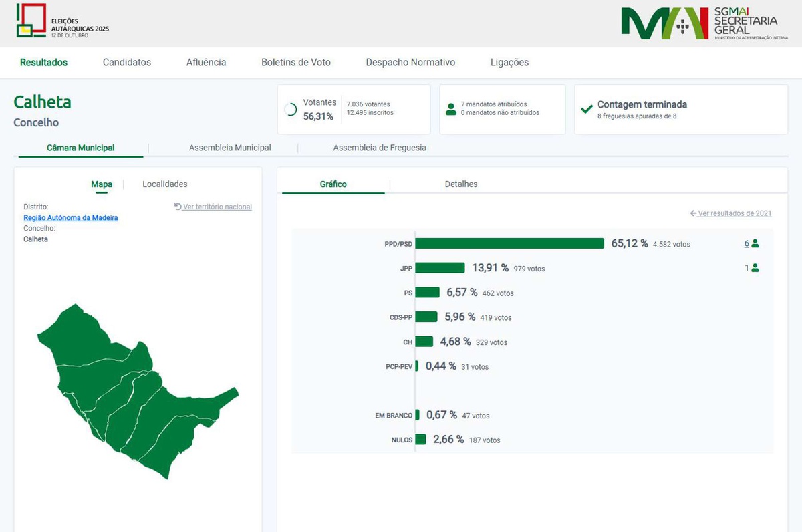Go to the Afluência page

pos(206,62)
